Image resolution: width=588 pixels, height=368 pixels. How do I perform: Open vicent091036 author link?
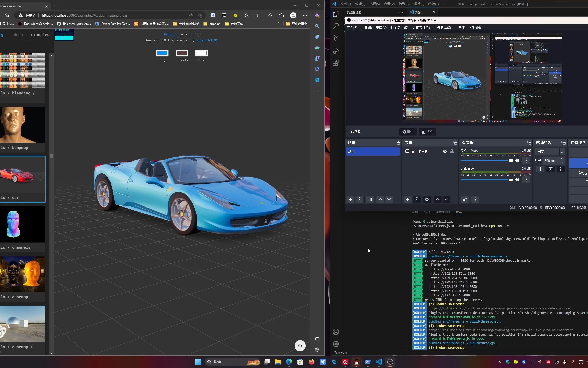point(207,40)
